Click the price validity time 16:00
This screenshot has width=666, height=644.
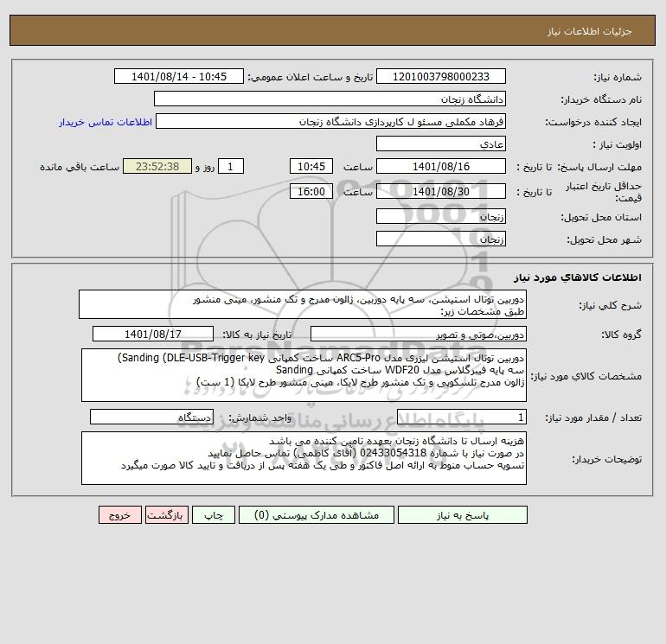pos(311,191)
